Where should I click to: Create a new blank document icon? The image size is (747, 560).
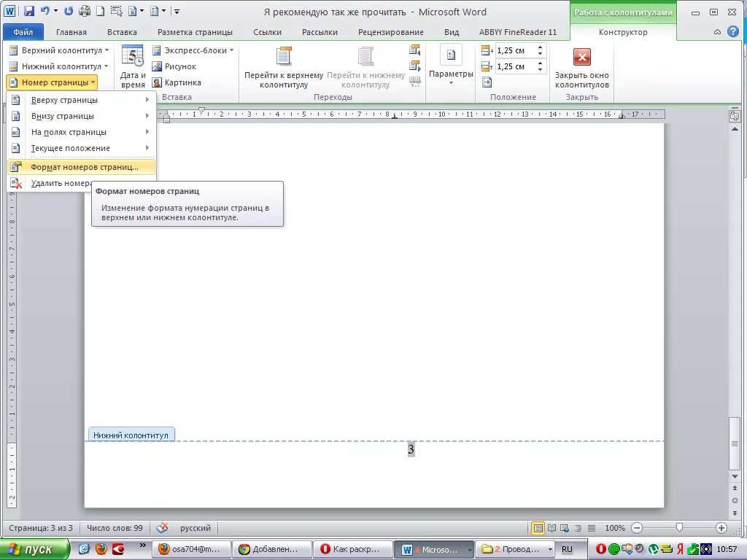point(100,11)
